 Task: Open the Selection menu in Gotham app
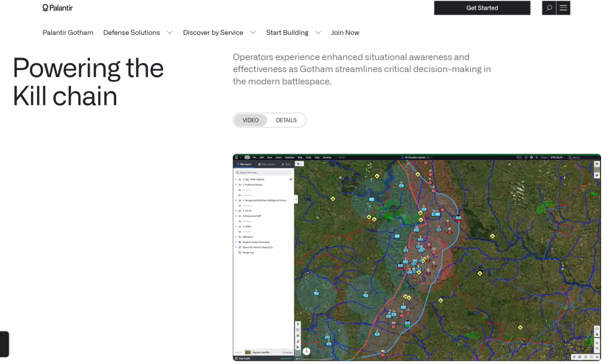(x=290, y=158)
